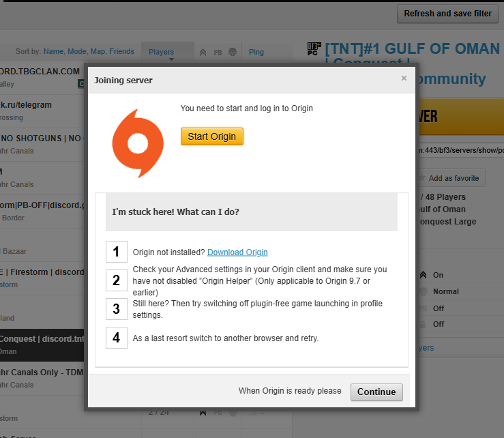
Task: Select the Canals Only - TDM server row
Action: click(42, 379)
